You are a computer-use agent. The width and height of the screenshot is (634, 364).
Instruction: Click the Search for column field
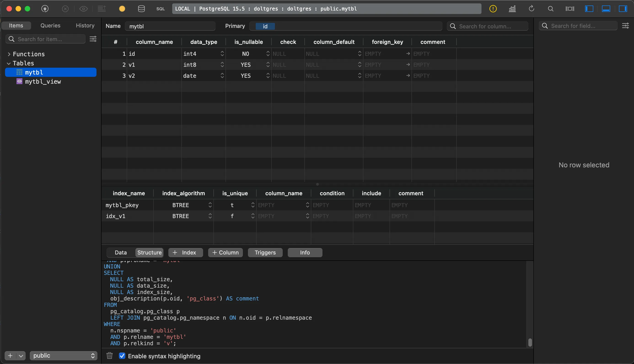(487, 26)
